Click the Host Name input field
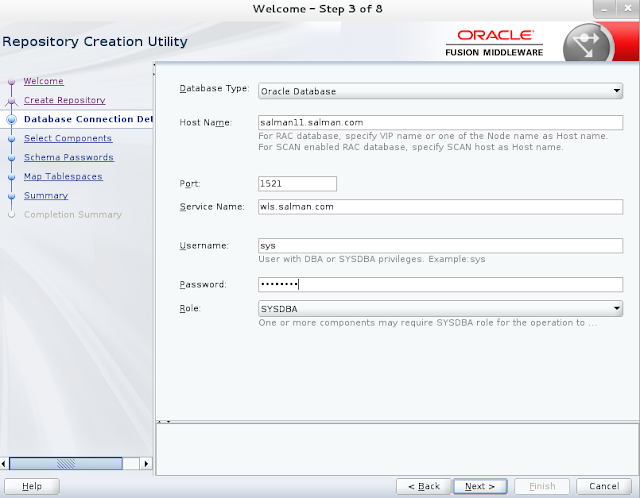This screenshot has height=498, width=640. click(440, 122)
